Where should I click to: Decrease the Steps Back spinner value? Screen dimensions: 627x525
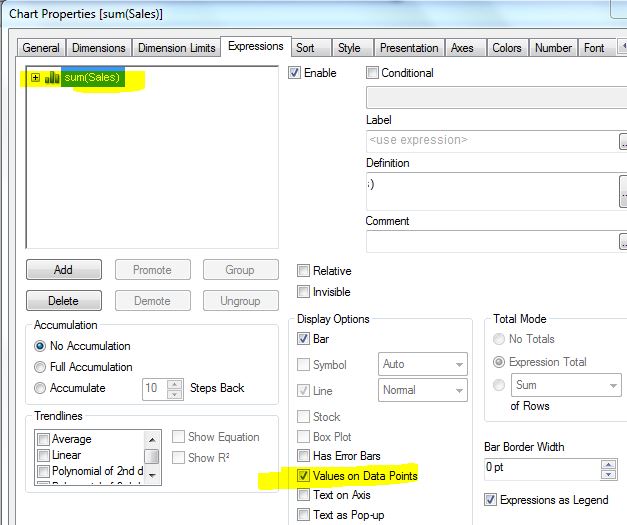click(x=175, y=394)
